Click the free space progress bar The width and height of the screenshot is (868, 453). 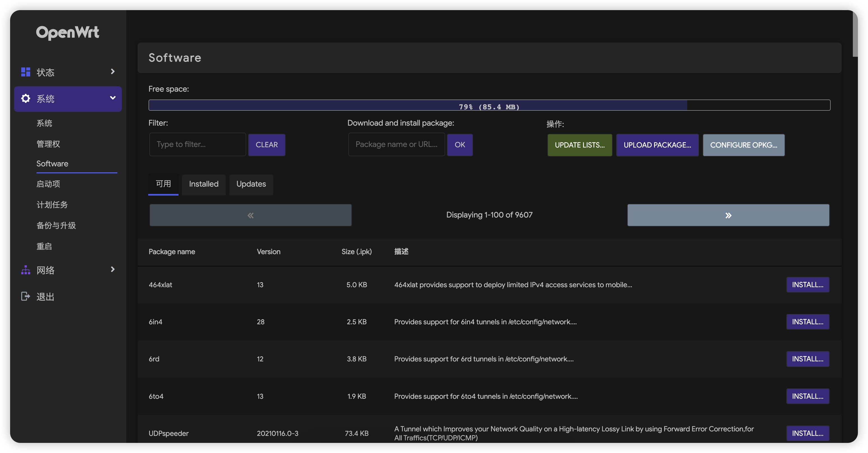(x=489, y=105)
